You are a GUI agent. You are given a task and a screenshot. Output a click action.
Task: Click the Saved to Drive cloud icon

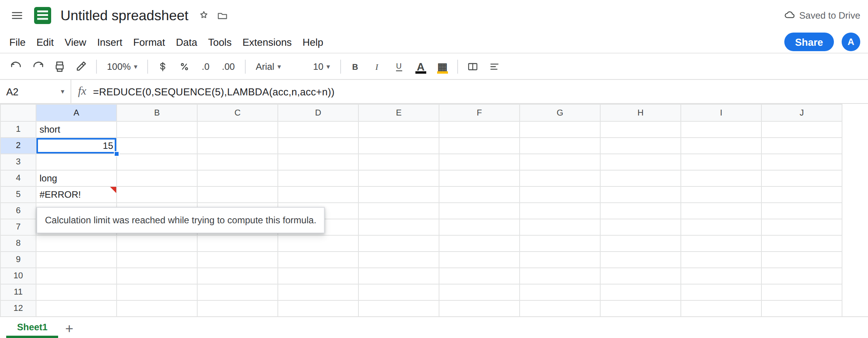[x=789, y=16]
